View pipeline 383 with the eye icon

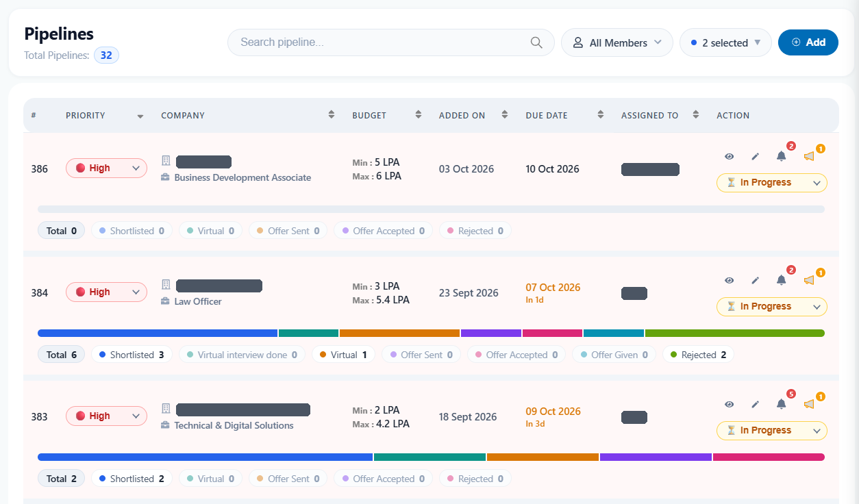tap(730, 404)
